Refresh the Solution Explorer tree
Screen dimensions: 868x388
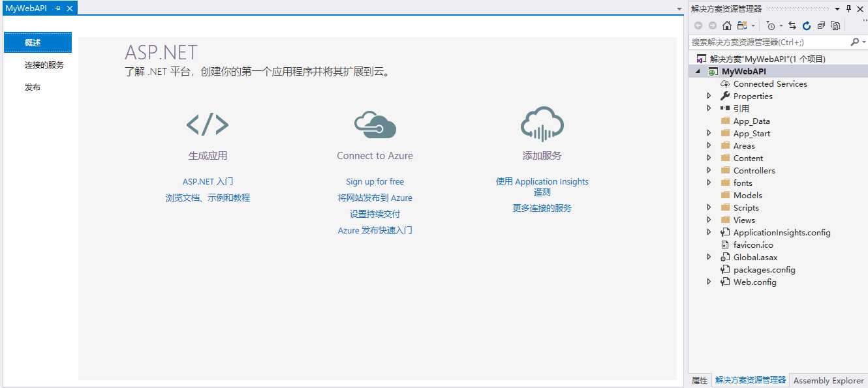[x=807, y=25]
